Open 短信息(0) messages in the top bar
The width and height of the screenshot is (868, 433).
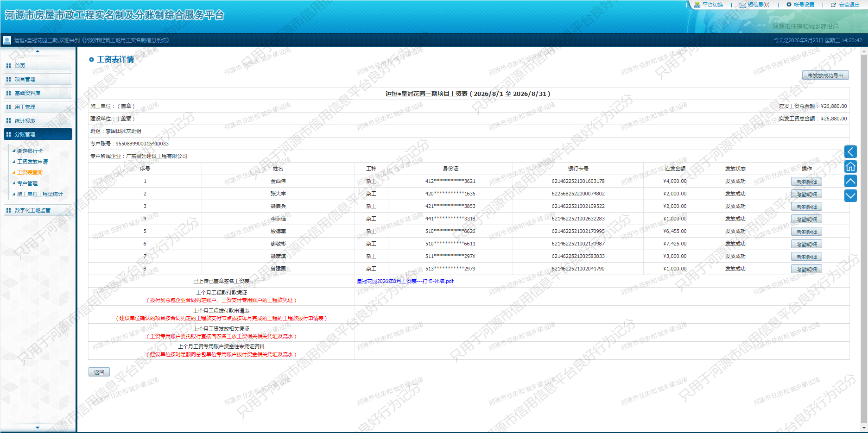click(x=754, y=5)
